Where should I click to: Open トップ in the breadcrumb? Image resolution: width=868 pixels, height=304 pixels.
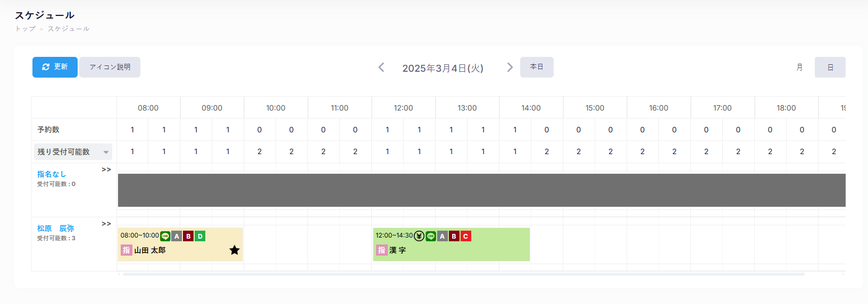[25, 29]
